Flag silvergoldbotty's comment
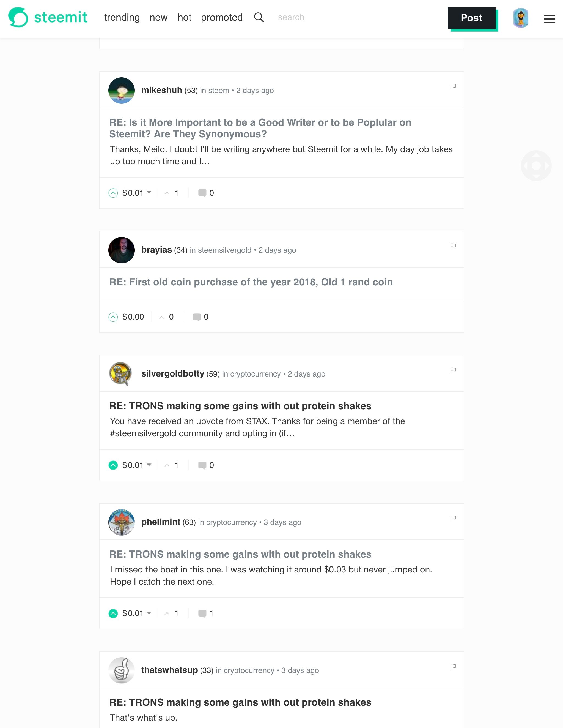 coord(453,370)
